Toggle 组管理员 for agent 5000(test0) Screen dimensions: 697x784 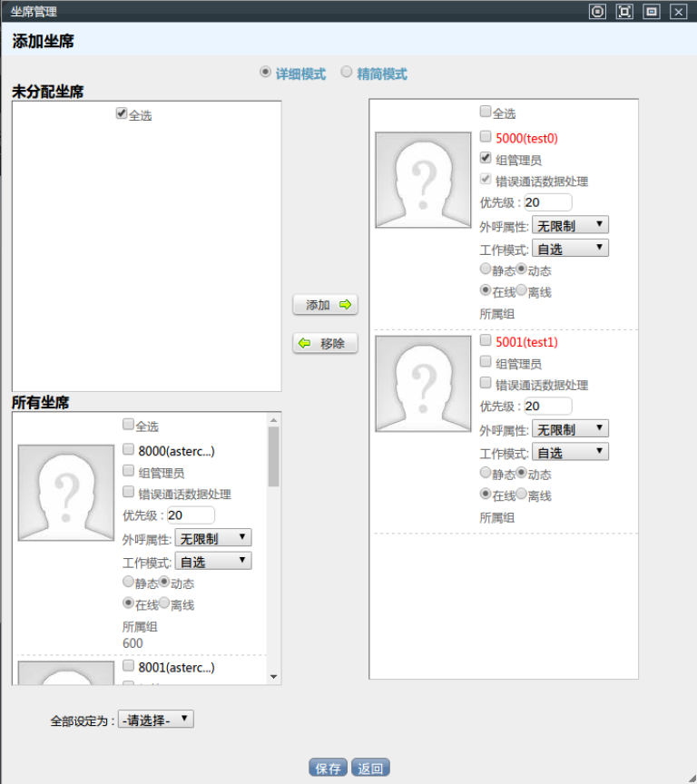point(486,158)
